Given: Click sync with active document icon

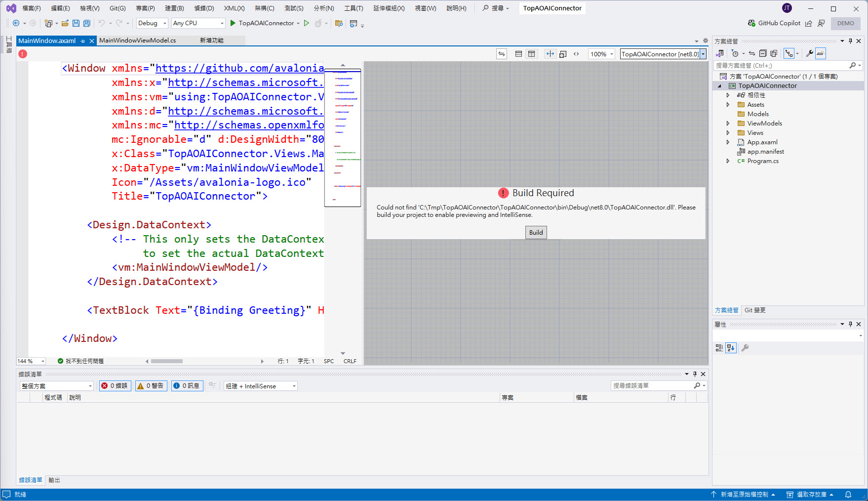Looking at the screenshot, I should 751,53.
